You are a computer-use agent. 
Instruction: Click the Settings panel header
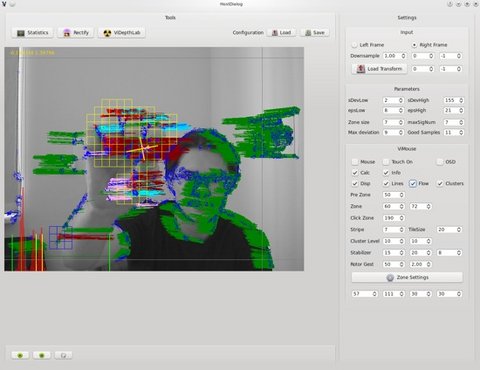tap(407, 18)
